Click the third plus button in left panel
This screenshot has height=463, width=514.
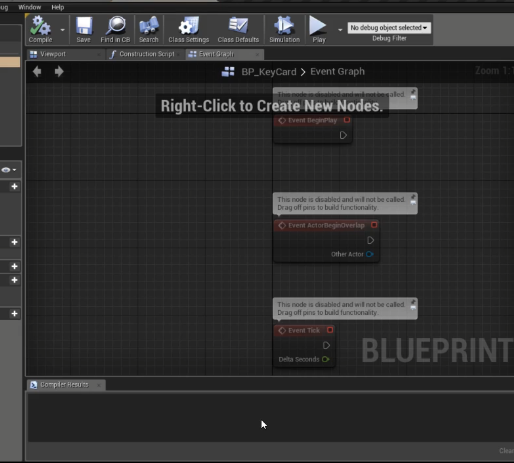pyautogui.click(x=14, y=266)
